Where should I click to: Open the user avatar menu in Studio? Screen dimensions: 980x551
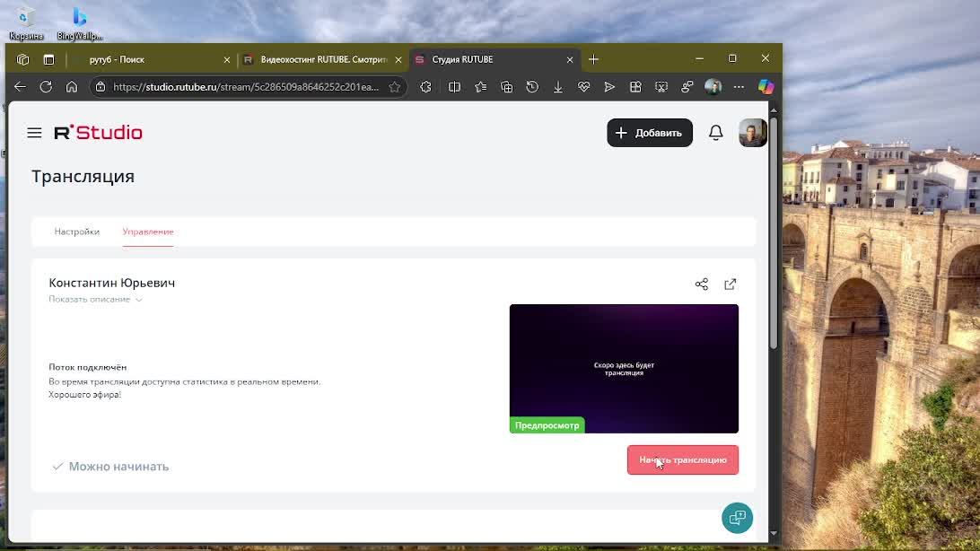click(x=752, y=133)
